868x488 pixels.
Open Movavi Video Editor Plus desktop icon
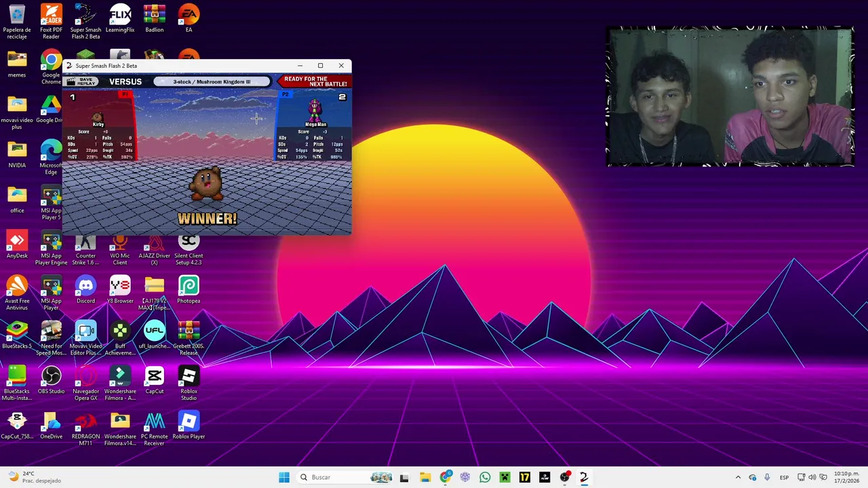(x=85, y=338)
